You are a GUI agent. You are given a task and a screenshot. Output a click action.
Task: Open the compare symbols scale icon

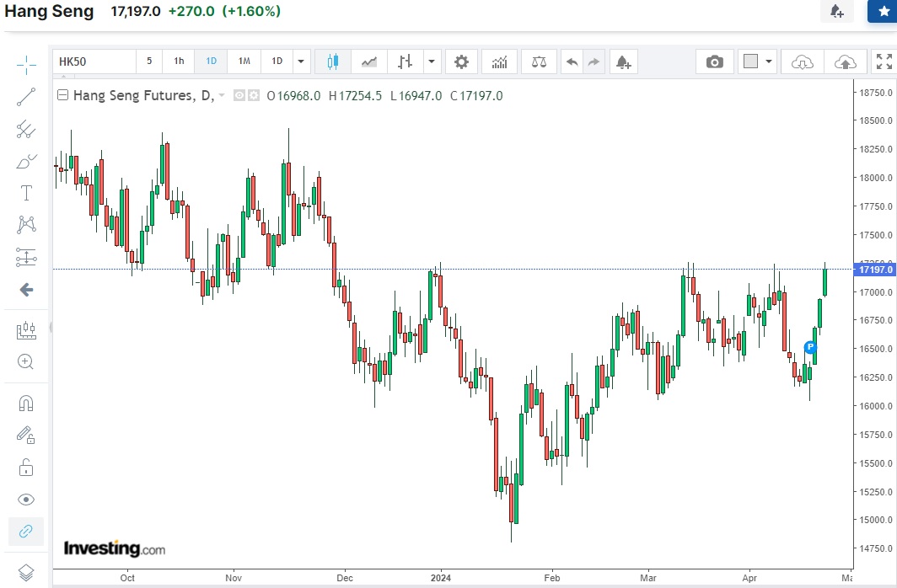click(x=539, y=61)
